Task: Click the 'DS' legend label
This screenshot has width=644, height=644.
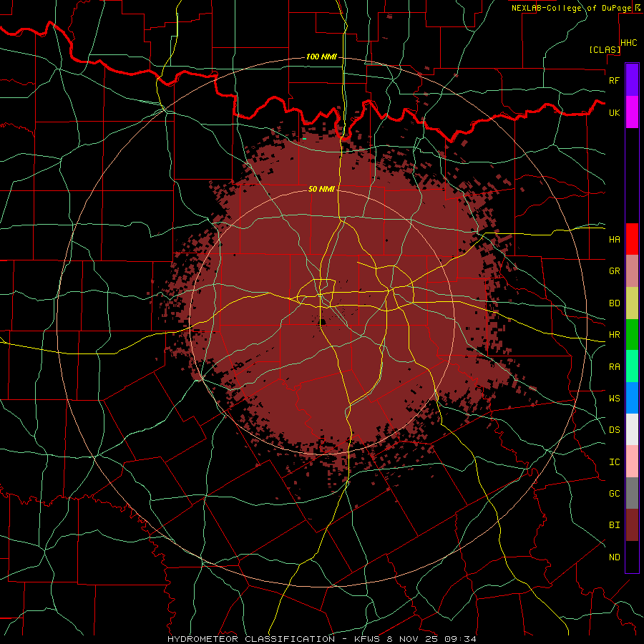Action: pyautogui.click(x=614, y=430)
